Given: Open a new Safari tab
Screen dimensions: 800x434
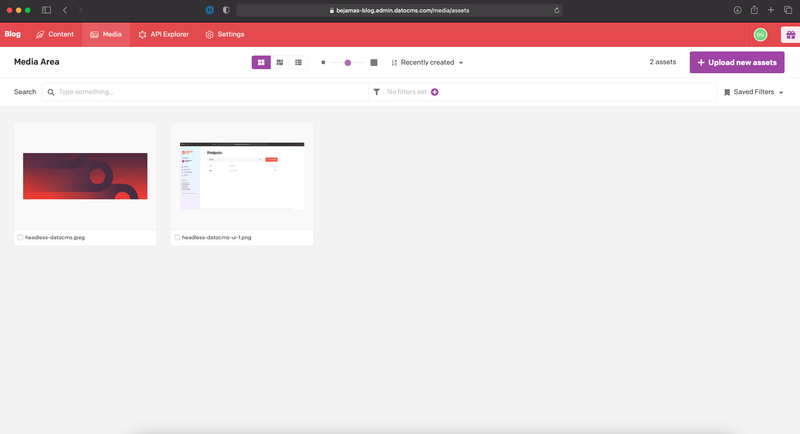Looking at the screenshot, I should pyautogui.click(x=771, y=10).
